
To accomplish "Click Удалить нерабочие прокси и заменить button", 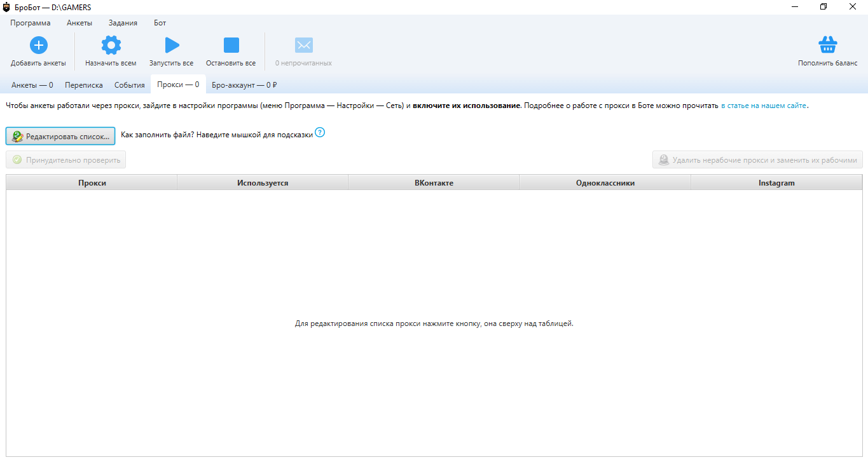I will pos(757,160).
